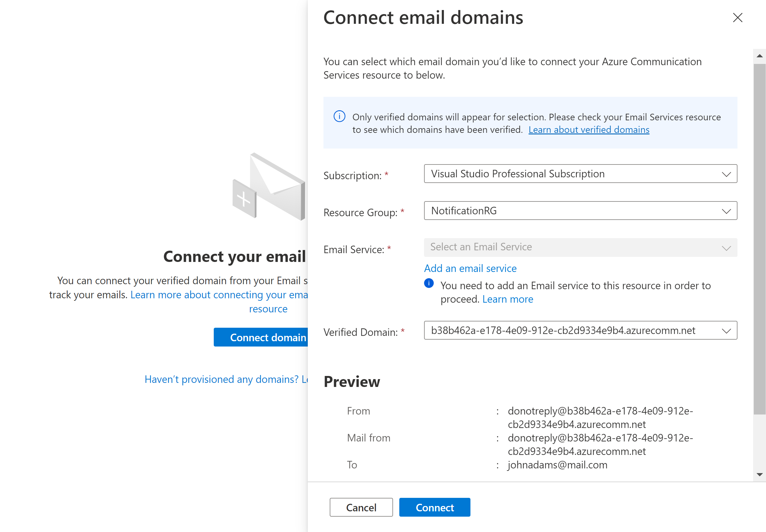The image size is (766, 532).
Task: Click the info icon in the verified domains banner
Action: [x=339, y=116]
